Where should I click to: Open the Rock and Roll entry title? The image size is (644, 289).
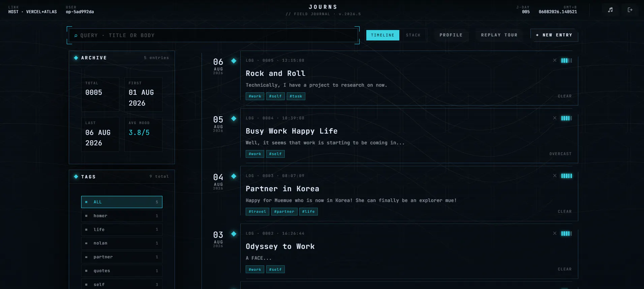coord(275,74)
